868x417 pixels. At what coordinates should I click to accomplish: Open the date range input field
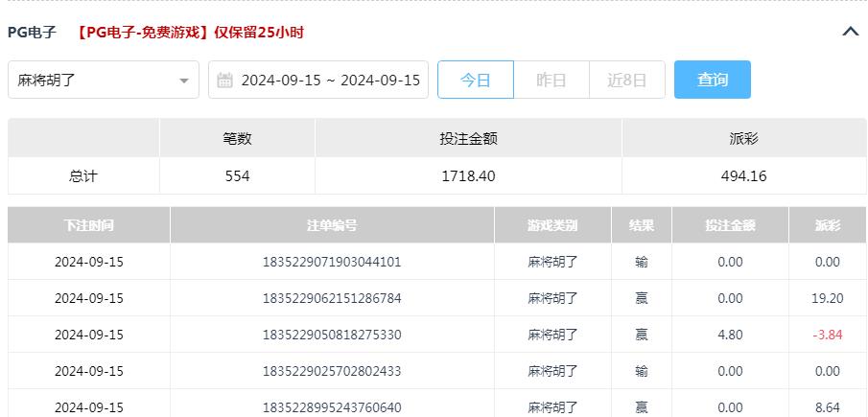point(330,81)
